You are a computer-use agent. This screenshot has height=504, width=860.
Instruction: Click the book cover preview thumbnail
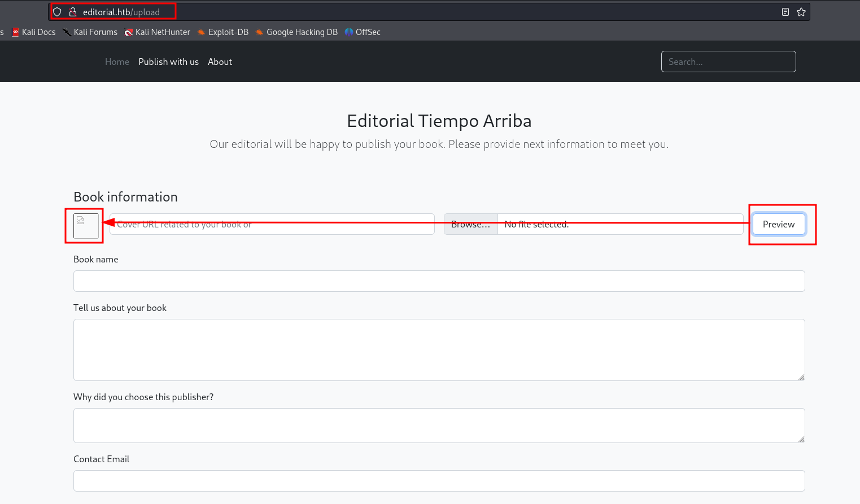(86, 226)
